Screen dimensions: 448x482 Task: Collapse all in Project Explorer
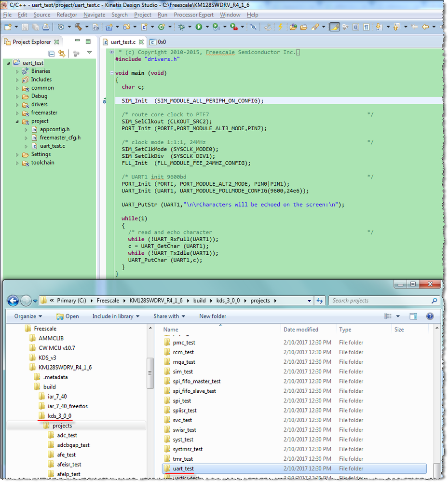click(x=52, y=54)
